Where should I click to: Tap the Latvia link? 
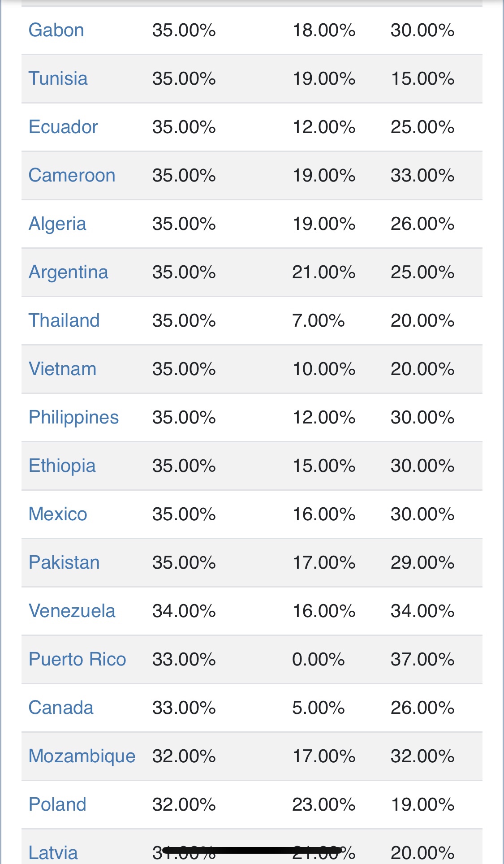[53, 853]
